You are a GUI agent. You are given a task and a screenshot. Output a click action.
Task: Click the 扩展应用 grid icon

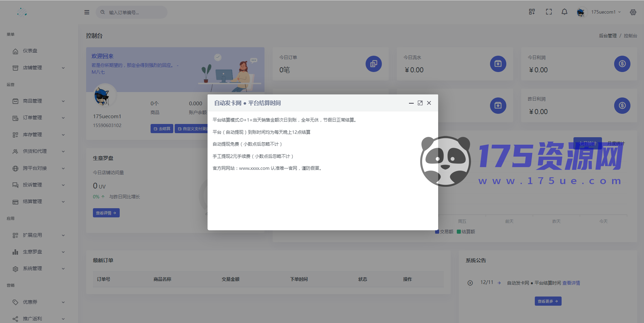15,235
